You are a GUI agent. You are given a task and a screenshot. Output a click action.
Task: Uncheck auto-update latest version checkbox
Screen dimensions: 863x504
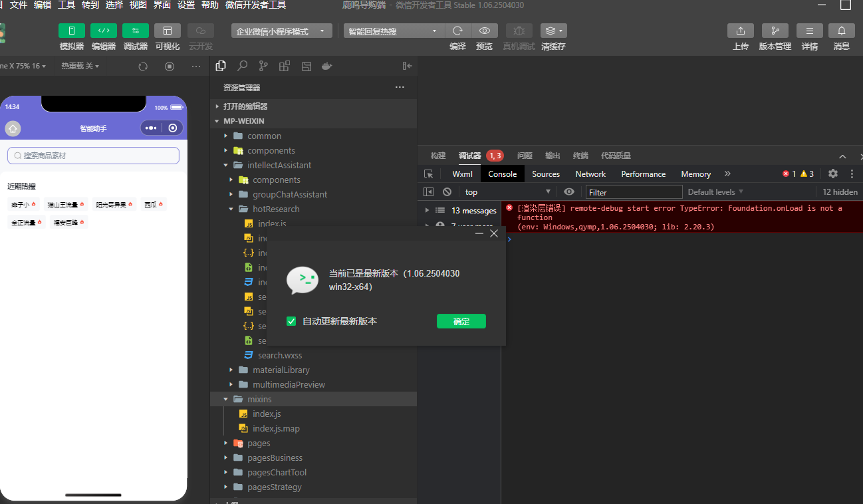(291, 321)
